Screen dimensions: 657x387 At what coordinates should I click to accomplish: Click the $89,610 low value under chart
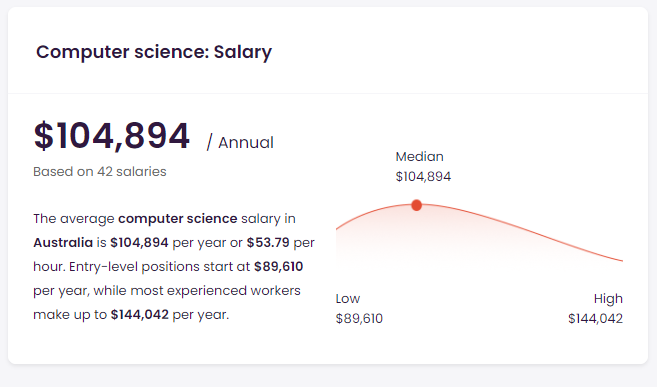(x=359, y=319)
